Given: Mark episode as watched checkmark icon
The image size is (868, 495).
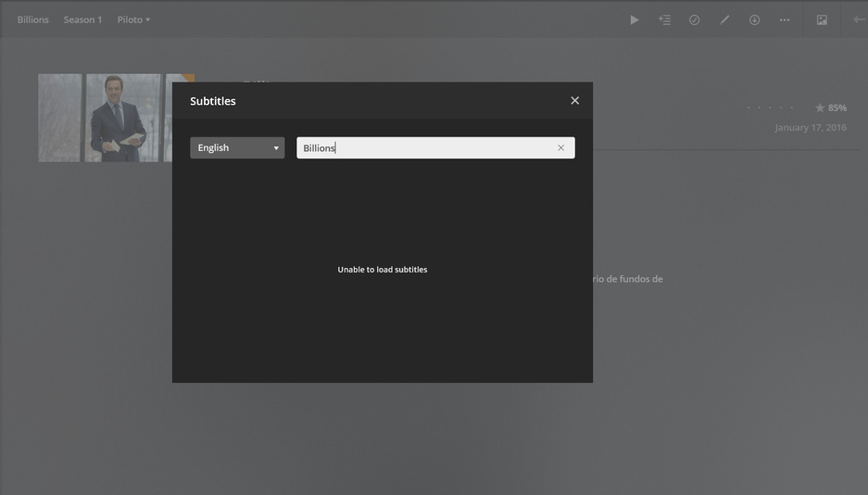Looking at the screenshot, I should pos(694,20).
